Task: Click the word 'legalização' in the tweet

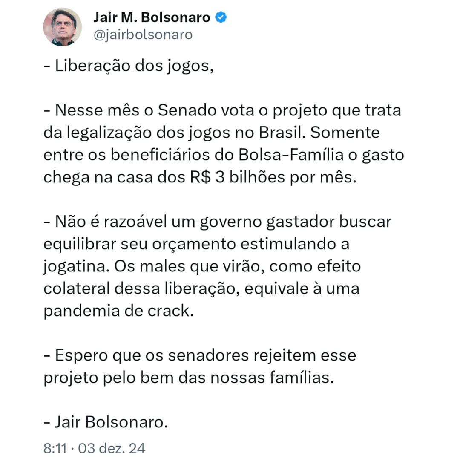Action: pos(109,133)
